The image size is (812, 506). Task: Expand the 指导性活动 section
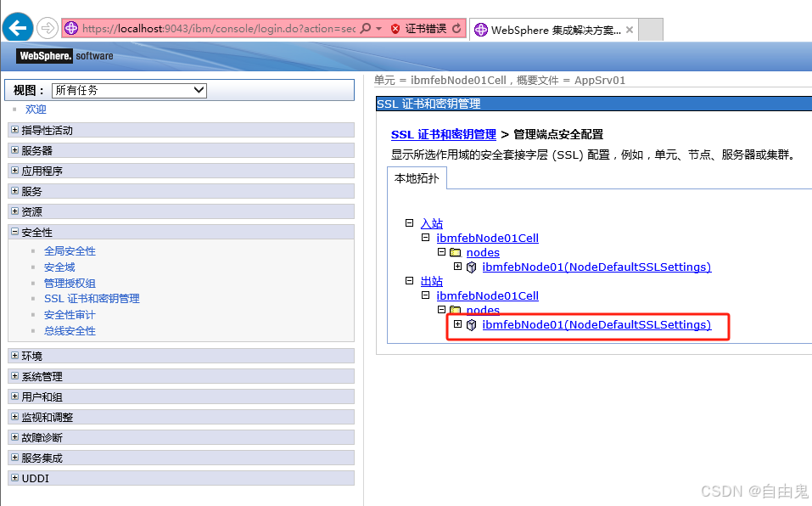point(14,130)
